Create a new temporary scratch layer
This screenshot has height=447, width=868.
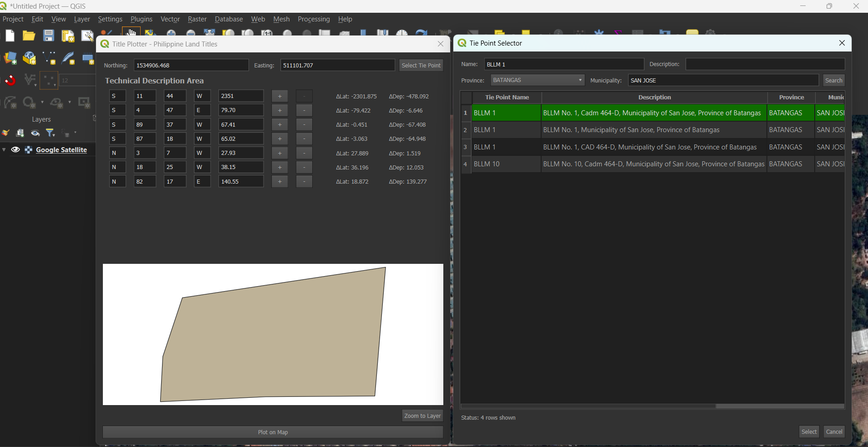(x=87, y=58)
